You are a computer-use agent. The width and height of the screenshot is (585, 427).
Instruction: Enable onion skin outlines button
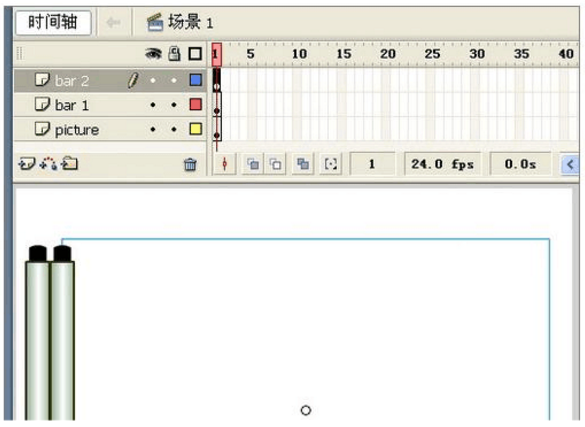(x=275, y=164)
